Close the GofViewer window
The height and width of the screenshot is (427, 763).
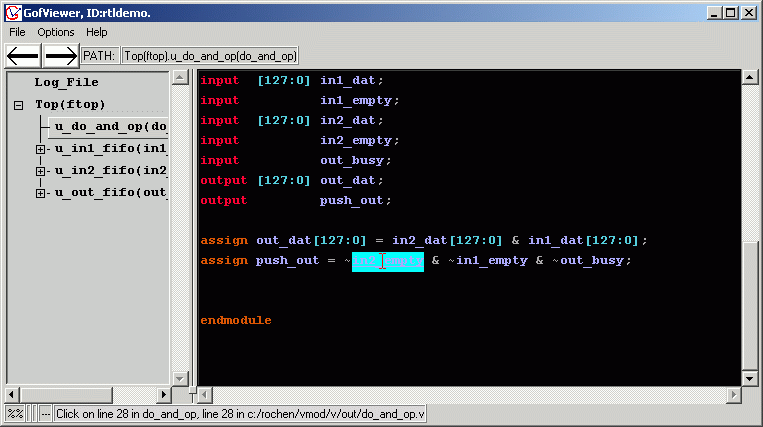(748, 13)
